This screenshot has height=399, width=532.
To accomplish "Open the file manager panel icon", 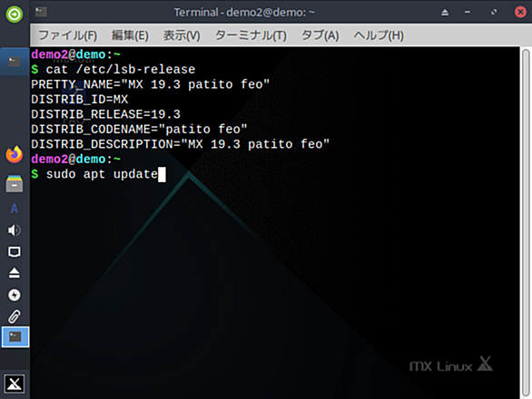I will click(x=15, y=183).
